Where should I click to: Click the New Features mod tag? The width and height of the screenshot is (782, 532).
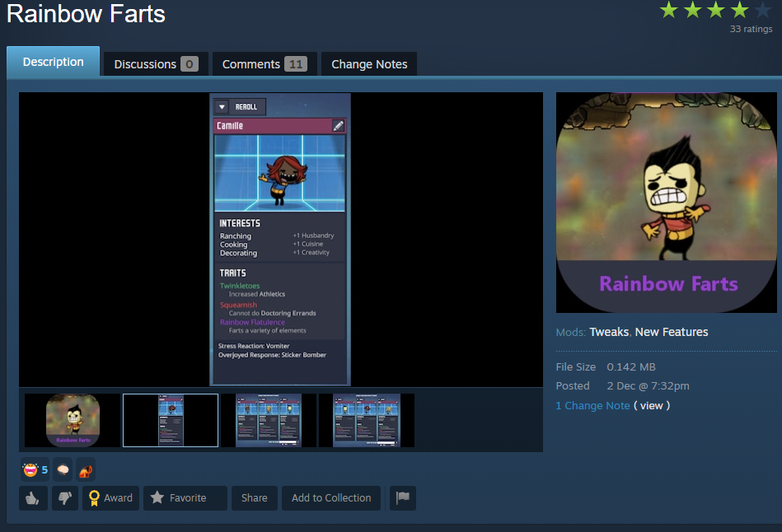tap(672, 332)
